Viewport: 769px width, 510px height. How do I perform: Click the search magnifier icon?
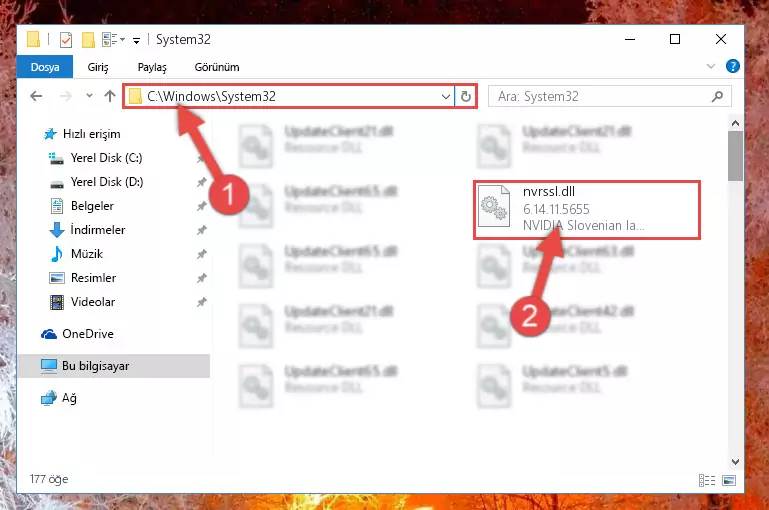(717, 97)
